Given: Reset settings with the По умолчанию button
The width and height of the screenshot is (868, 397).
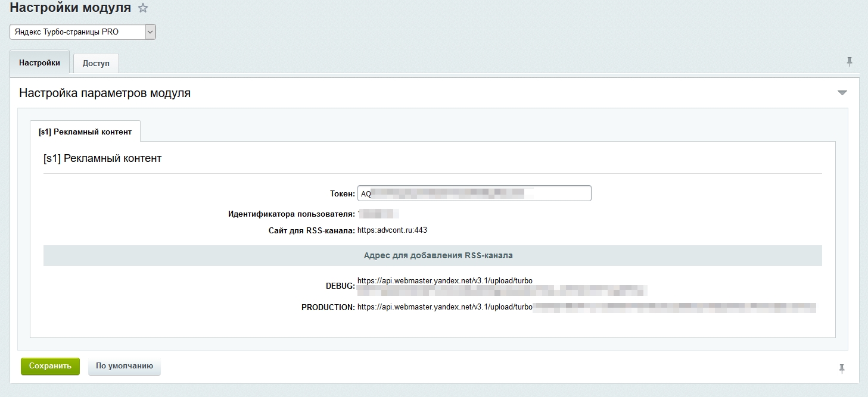Looking at the screenshot, I should (x=125, y=366).
